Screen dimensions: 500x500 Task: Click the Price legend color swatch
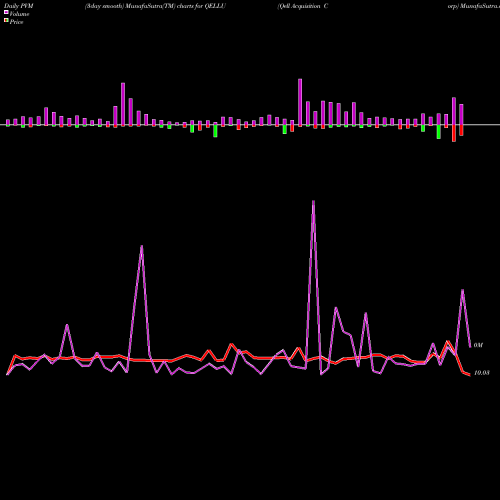tap(6, 20)
